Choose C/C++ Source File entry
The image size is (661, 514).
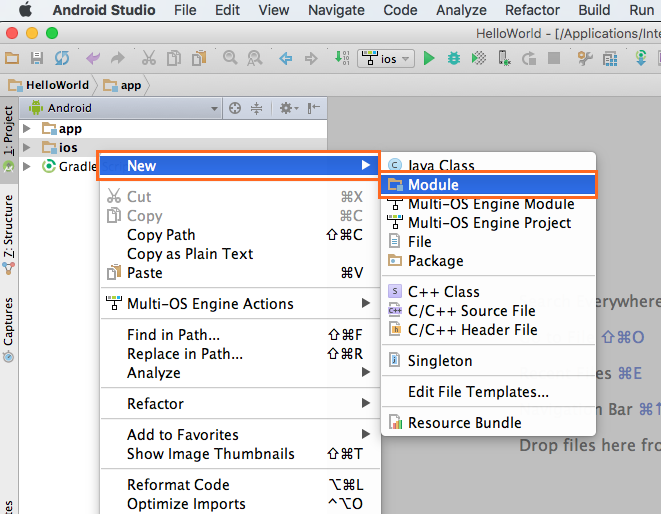[488, 311]
